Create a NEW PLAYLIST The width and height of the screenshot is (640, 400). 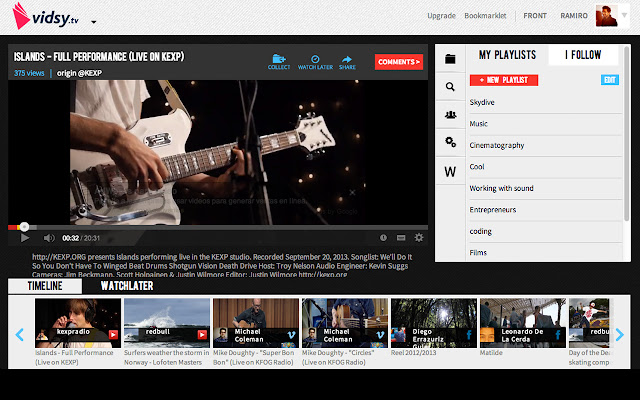click(504, 80)
